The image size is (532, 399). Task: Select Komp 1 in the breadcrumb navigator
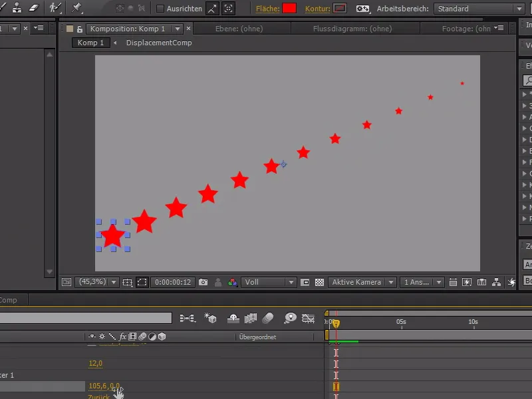pos(90,43)
